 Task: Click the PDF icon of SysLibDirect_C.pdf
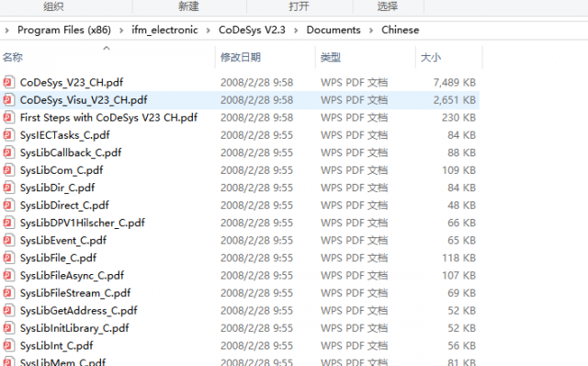pyautogui.click(x=9, y=205)
